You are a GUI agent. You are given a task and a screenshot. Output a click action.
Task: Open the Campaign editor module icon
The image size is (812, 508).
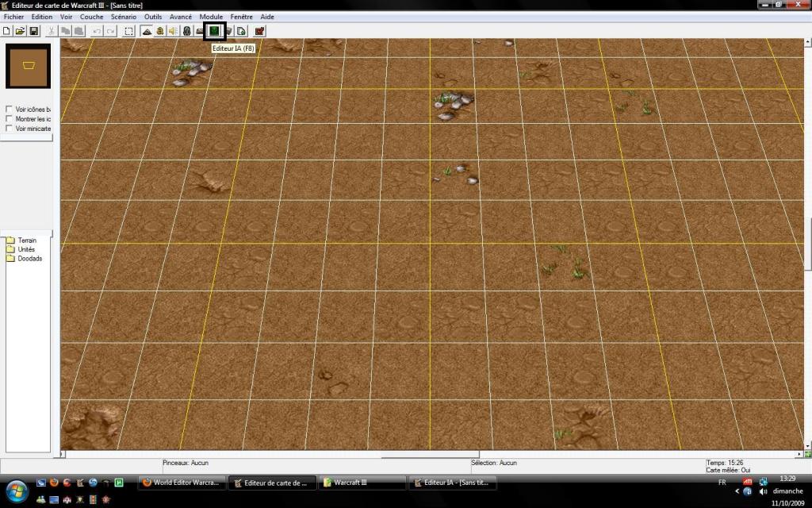pyautogui.click(x=199, y=31)
